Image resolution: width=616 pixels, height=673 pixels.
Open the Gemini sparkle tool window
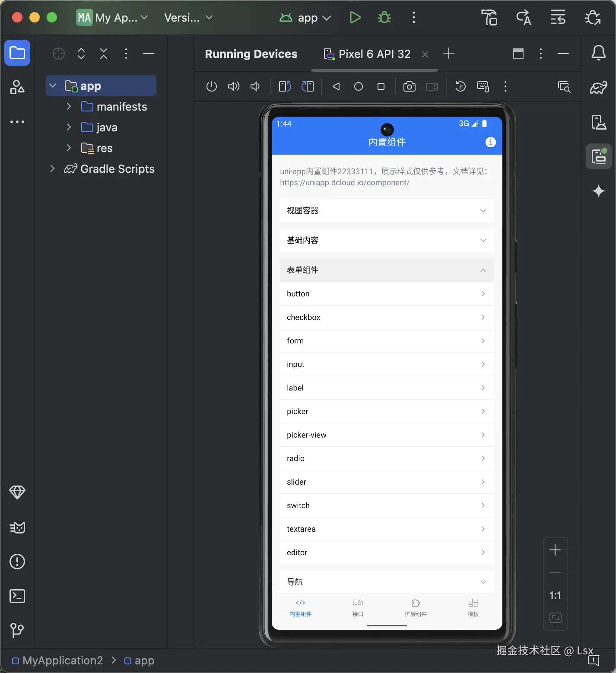coord(598,191)
